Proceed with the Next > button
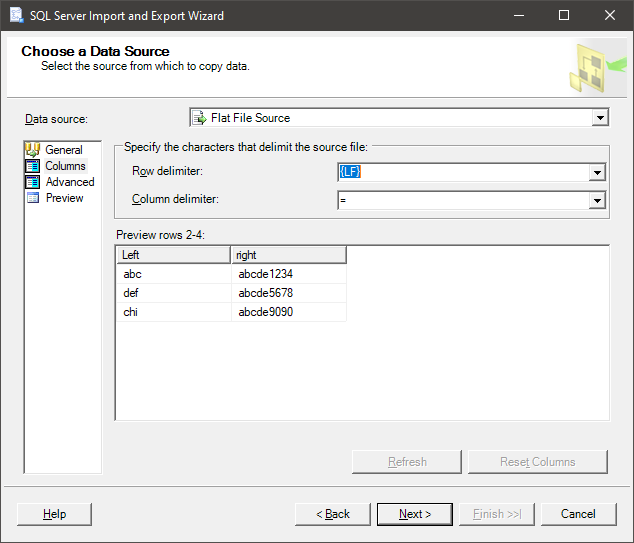This screenshot has width=634, height=543. point(415,514)
